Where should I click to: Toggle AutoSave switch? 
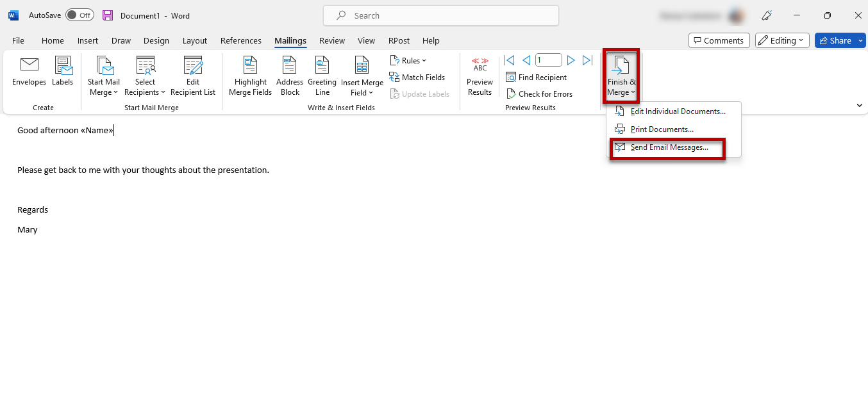point(79,15)
